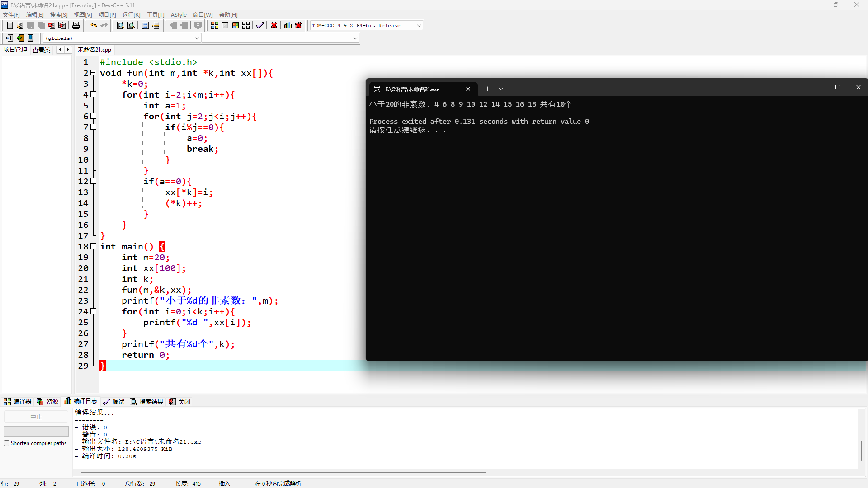This screenshot has height=488, width=868.
Task: Collapse fold marker at line 18 main
Action: 94,246
